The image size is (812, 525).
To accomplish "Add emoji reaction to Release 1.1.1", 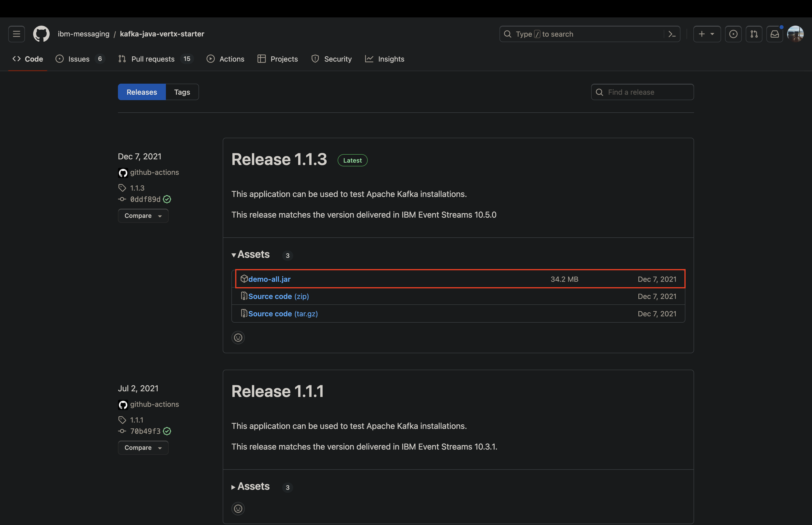I will point(238,509).
